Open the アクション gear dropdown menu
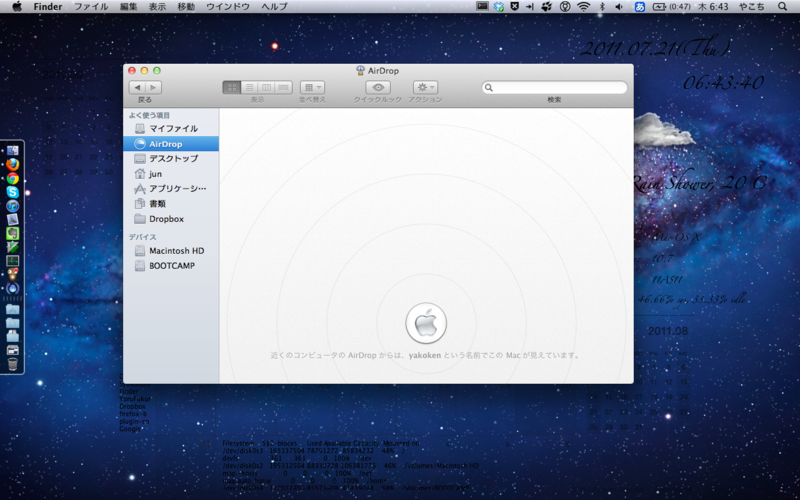The height and width of the screenshot is (500, 800). (426, 87)
